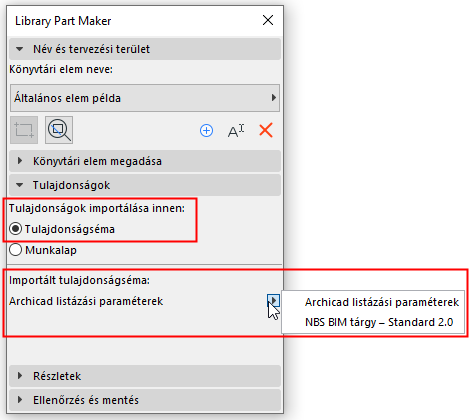Click the Library Part Maker title
The height and width of the screenshot is (420, 476).
pyautogui.click(x=63, y=21)
